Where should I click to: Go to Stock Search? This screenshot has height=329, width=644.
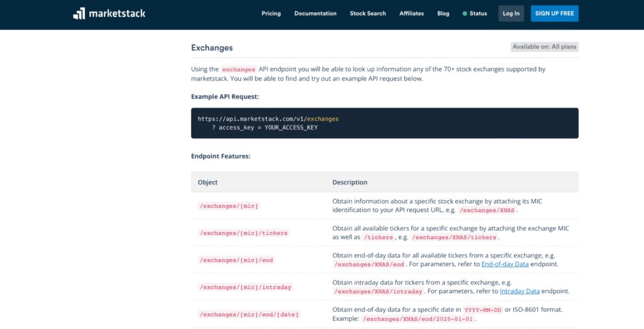[x=368, y=14]
